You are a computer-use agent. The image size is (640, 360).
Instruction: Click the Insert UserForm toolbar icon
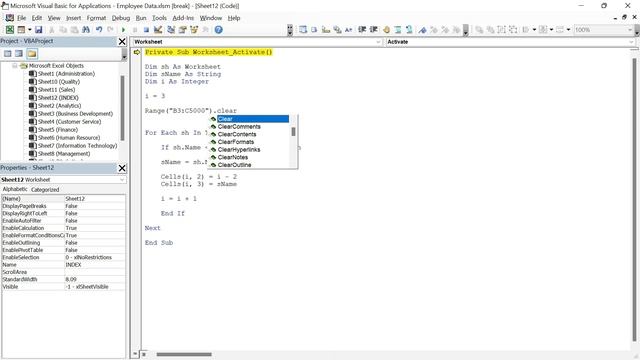click(x=21, y=29)
